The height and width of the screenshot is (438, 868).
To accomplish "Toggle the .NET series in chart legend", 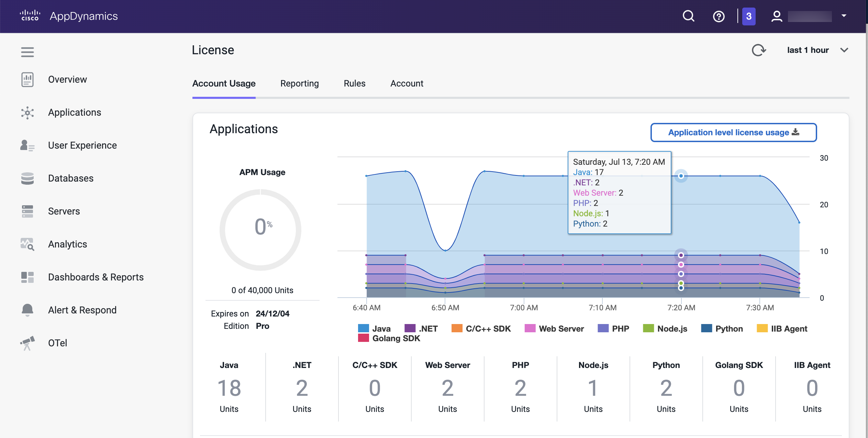I will pyautogui.click(x=421, y=328).
